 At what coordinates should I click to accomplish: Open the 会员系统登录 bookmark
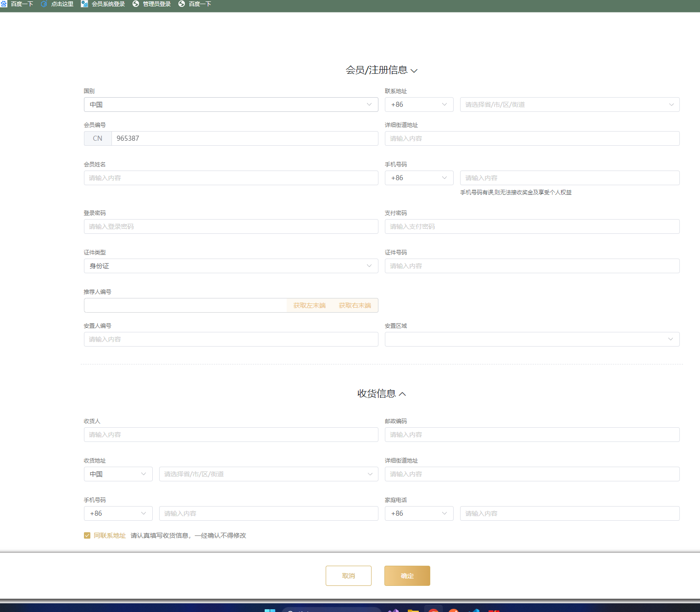[x=103, y=4]
